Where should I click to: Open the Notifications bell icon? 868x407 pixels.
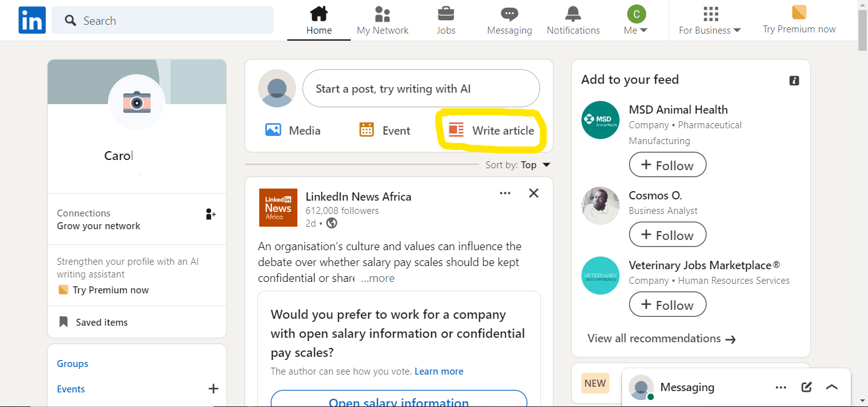(573, 14)
